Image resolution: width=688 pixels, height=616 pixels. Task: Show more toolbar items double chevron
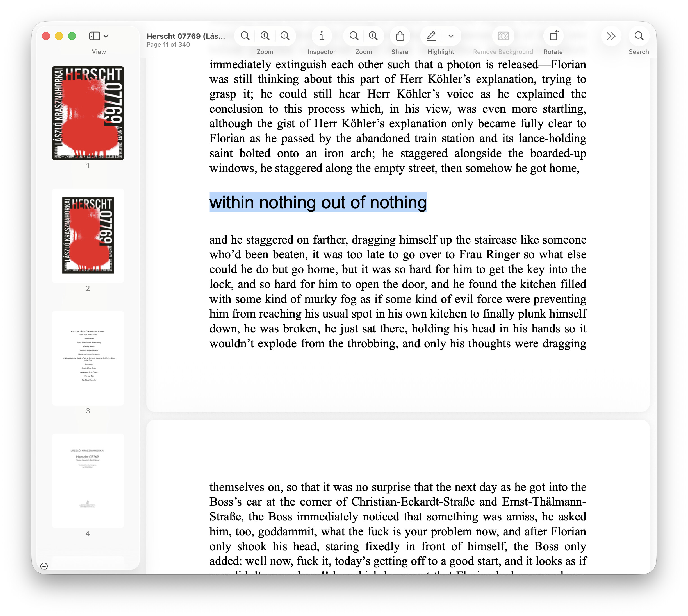611,36
